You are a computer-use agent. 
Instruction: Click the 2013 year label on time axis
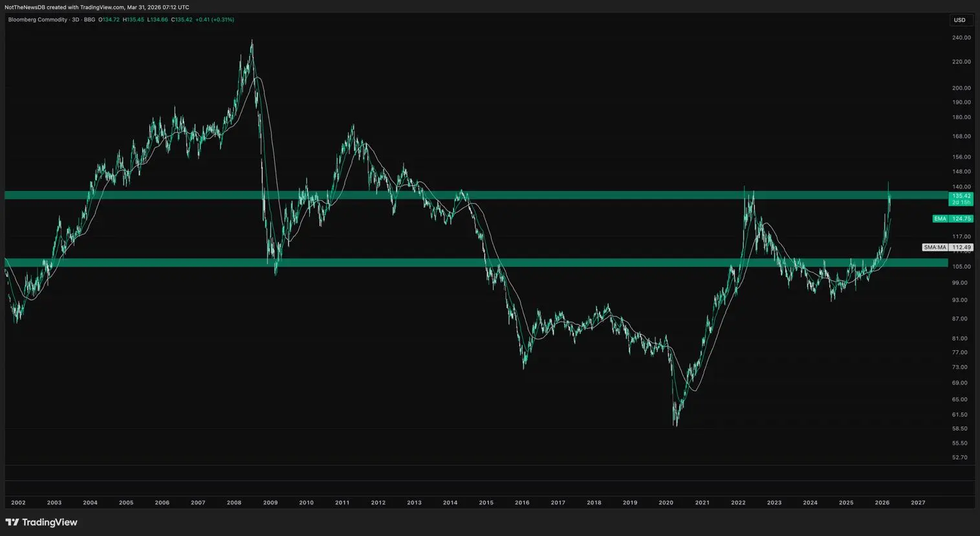pos(414,503)
